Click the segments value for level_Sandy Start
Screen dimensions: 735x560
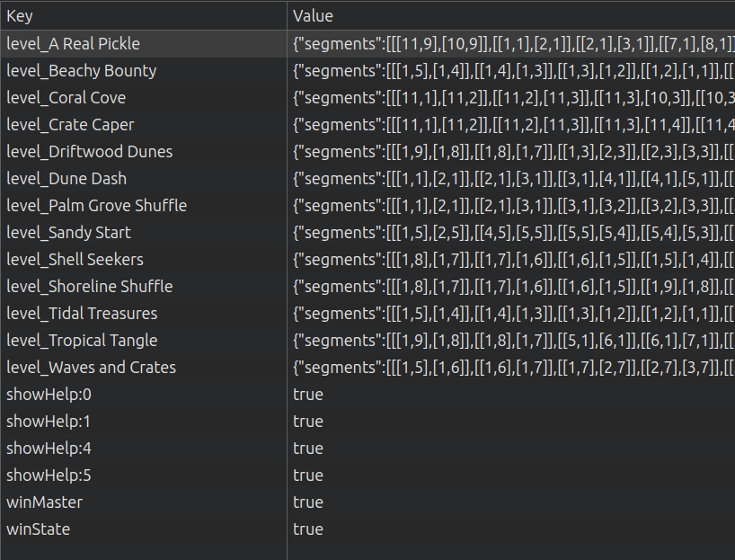[x=512, y=232]
